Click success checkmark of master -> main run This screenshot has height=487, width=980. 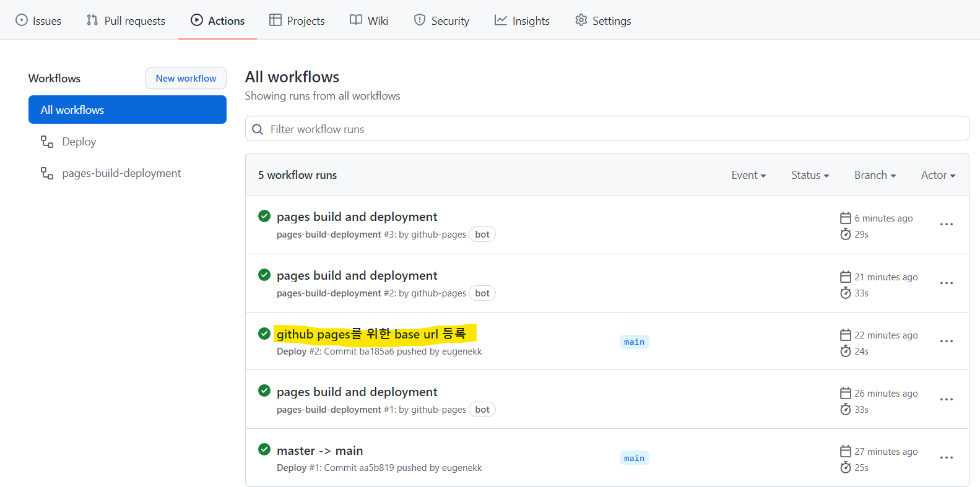click(x=264, y=449)
